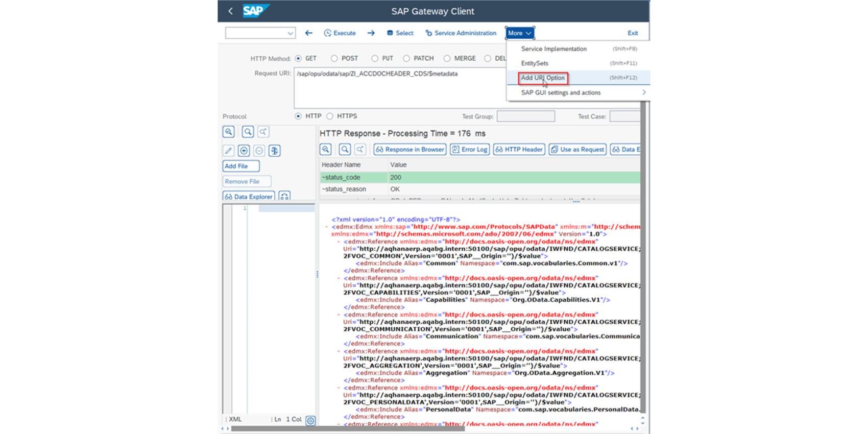Select the POST HTTP method

click(334, 59)
